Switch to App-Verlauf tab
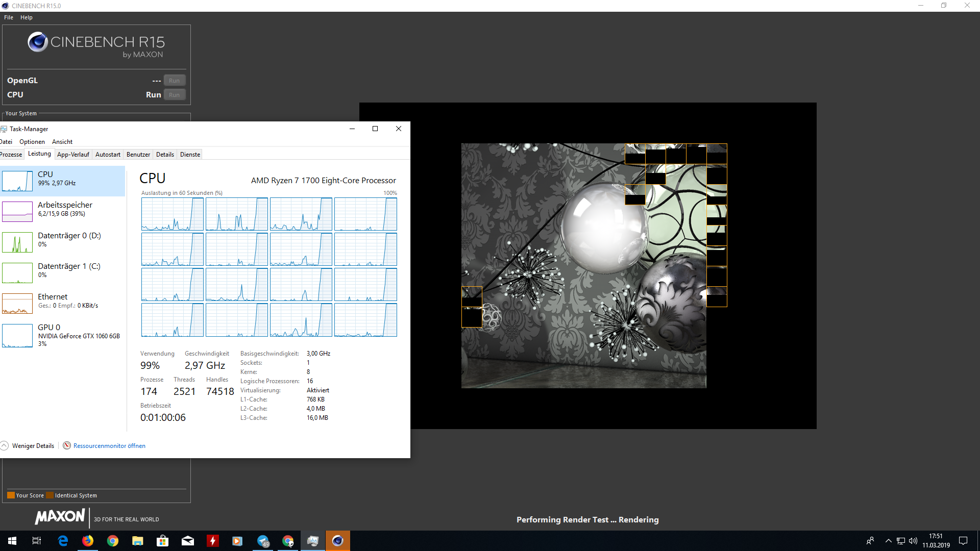The width and height of the screenshot is (980, 551). [73, 155]
